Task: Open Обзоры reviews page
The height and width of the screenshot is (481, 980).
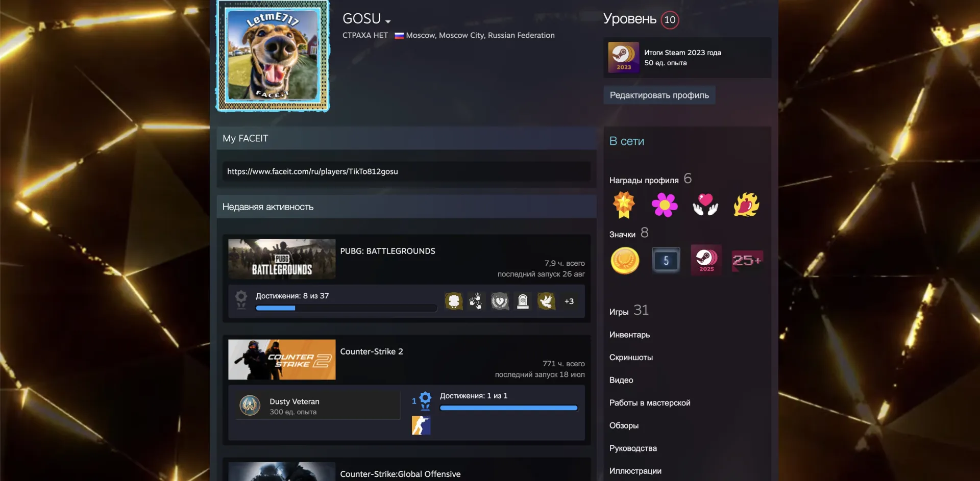Action: click(x=624, y=425)
